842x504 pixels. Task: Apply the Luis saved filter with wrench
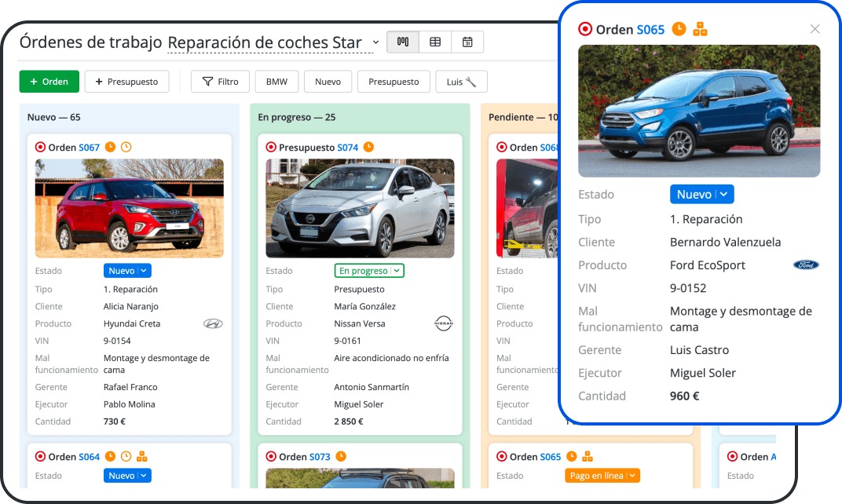(x=461, y=82)
